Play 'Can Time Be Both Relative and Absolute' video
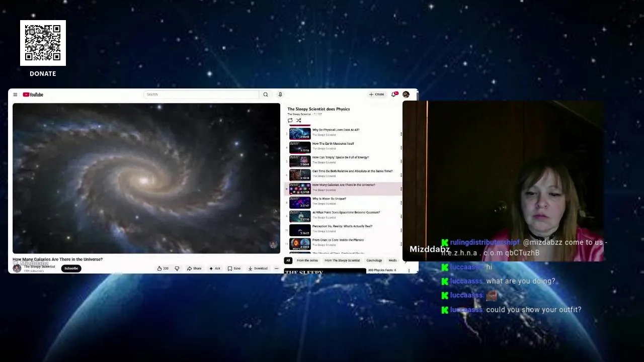The height and width of the screenshot is (362, 644). (x=352, y=171)
